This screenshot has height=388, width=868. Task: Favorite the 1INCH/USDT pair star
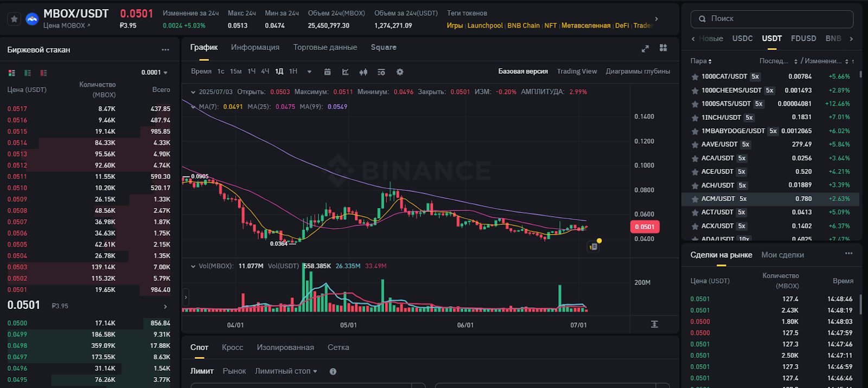[694, 118]
